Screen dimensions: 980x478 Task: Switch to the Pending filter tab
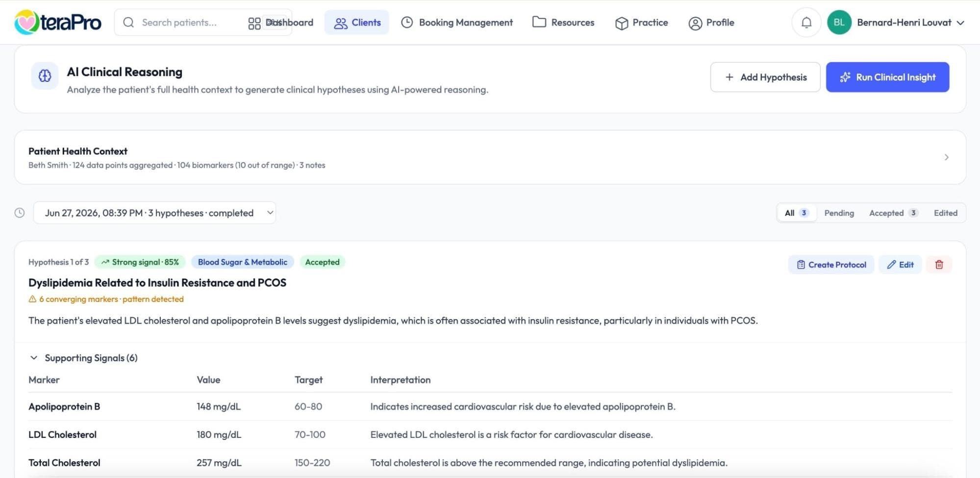click(839, 213)
